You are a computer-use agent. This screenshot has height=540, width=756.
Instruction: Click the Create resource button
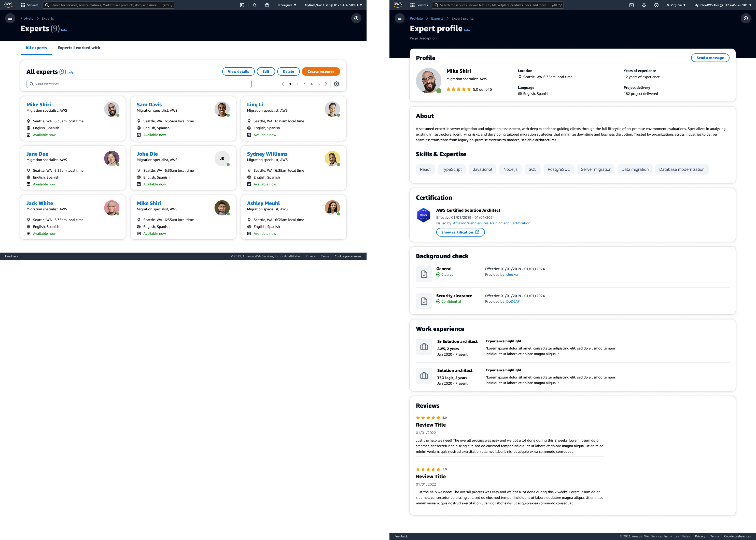(x=320, y=71)
